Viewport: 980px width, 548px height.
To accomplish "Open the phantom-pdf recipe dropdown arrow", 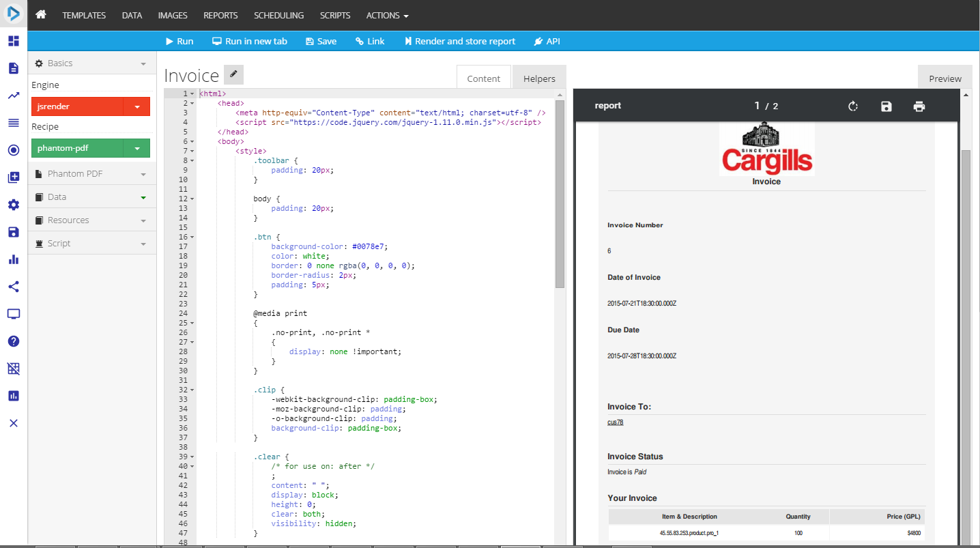I will tap(137, 148).
